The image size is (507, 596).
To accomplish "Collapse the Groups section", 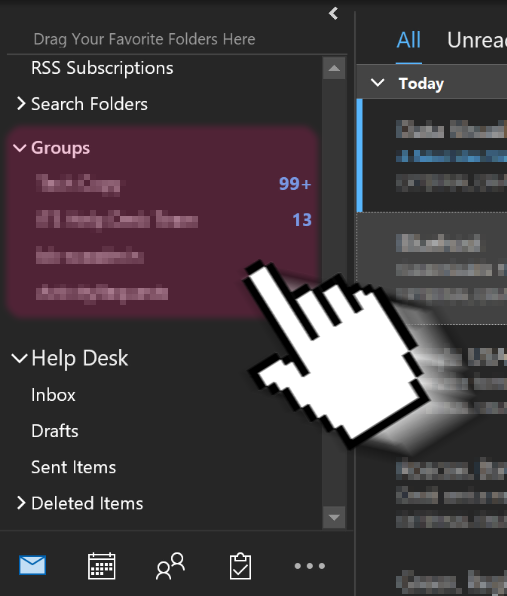I will (19, 147).
